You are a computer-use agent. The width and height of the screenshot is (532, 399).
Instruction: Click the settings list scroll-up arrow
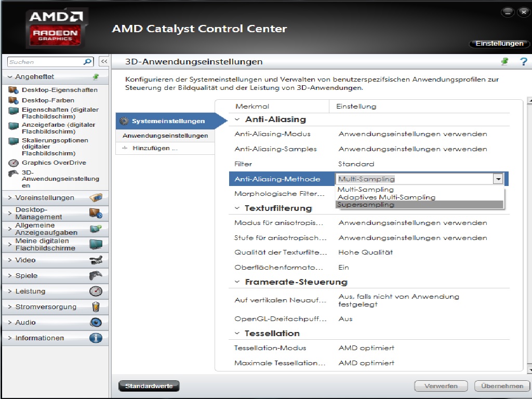[x=529, y=101]
